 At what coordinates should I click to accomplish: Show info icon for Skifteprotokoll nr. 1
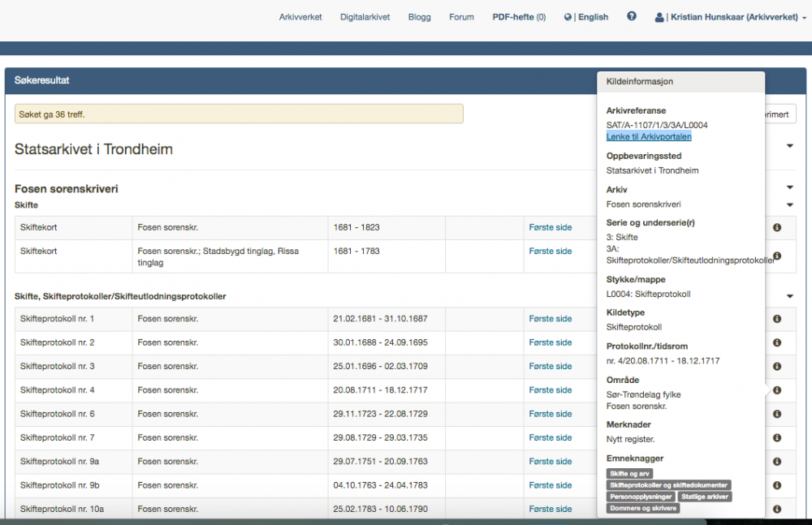point(777,319)
